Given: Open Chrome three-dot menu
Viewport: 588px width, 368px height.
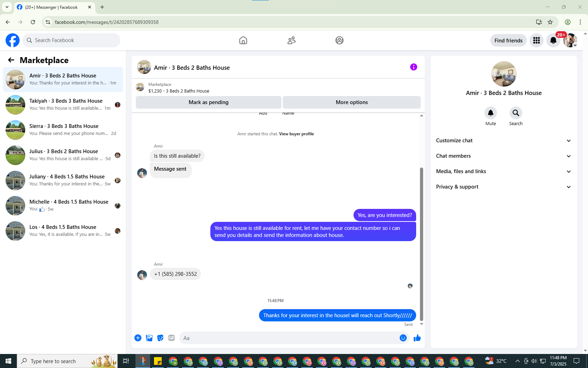Looking at the screenshot, I should point(580,22).
